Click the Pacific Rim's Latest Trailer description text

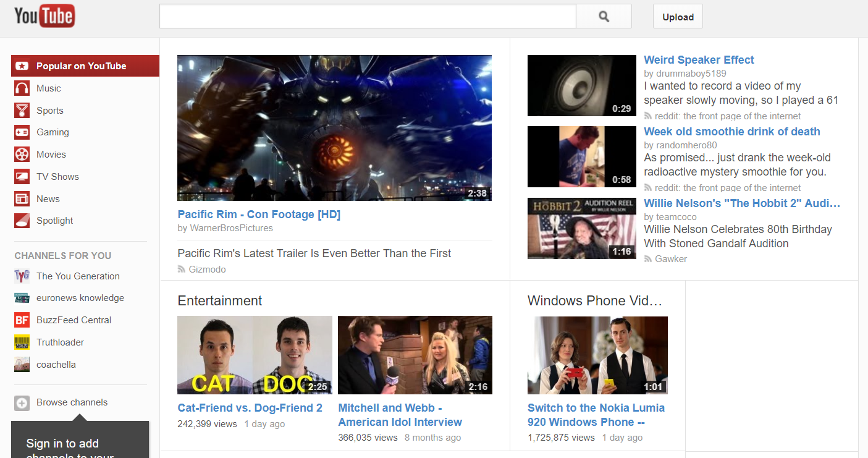(314, 253)
